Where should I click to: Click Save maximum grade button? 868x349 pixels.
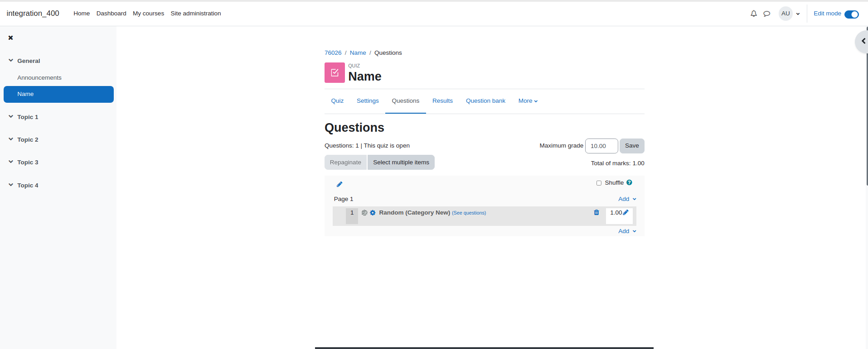(x=632, y=146)
